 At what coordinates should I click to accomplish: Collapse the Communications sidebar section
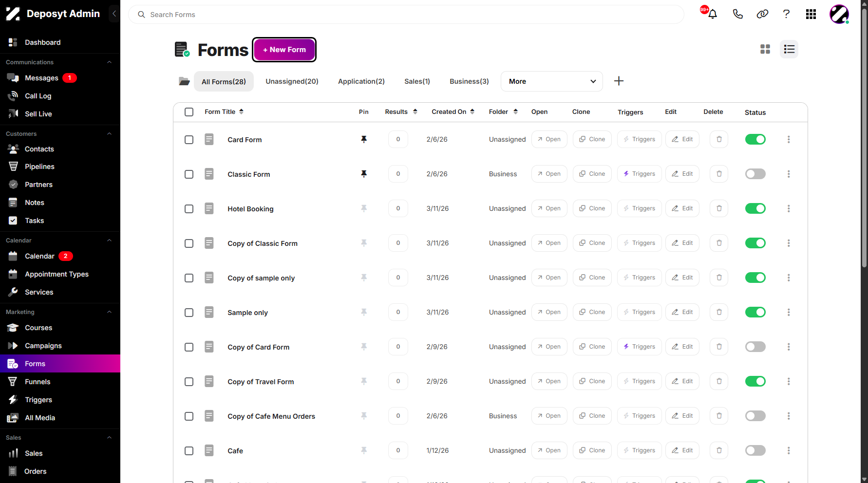pyautogui.click(x=109, y=62)
